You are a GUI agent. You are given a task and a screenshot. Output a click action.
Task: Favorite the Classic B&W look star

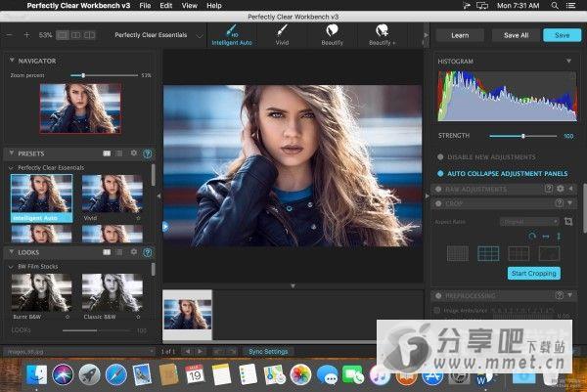coord(138,317)
